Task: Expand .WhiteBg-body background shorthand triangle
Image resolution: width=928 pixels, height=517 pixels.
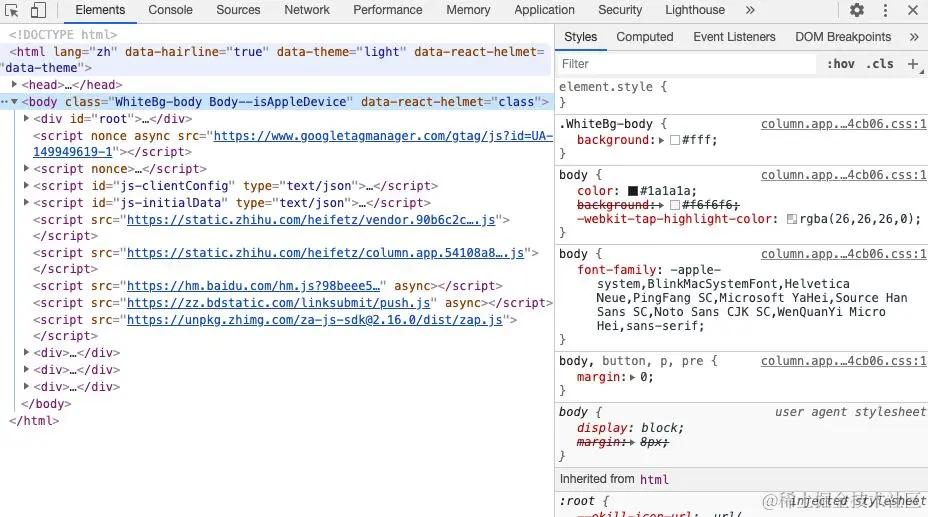Action: coord(661,140)
